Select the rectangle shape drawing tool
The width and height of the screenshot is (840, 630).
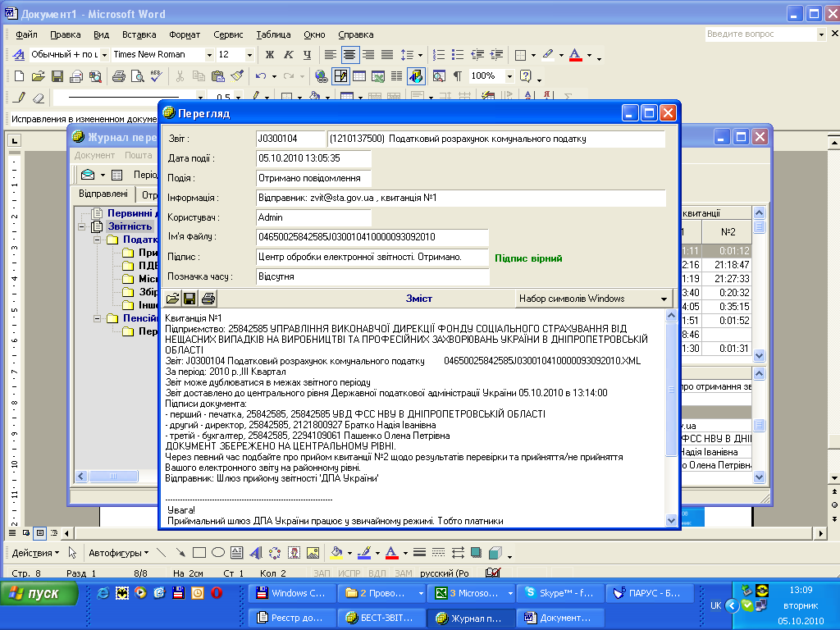coord(199,552)
